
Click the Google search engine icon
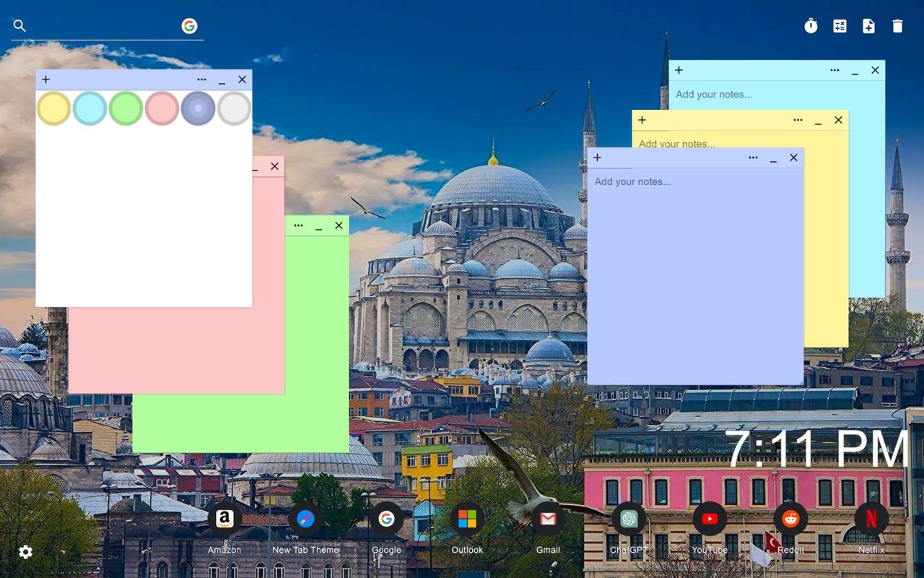coord(189,26)
